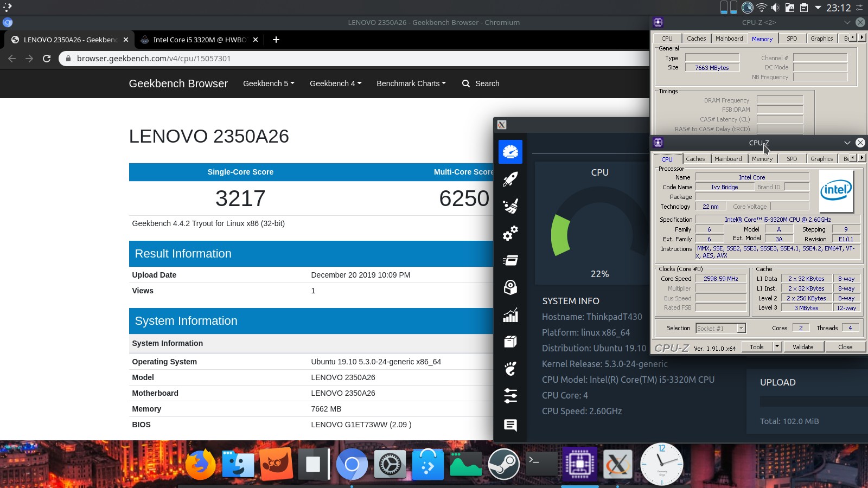Open the Stacer Dashboard sidebar icon
The width and height of the screenshot is (868, 488).
(510, 152)
